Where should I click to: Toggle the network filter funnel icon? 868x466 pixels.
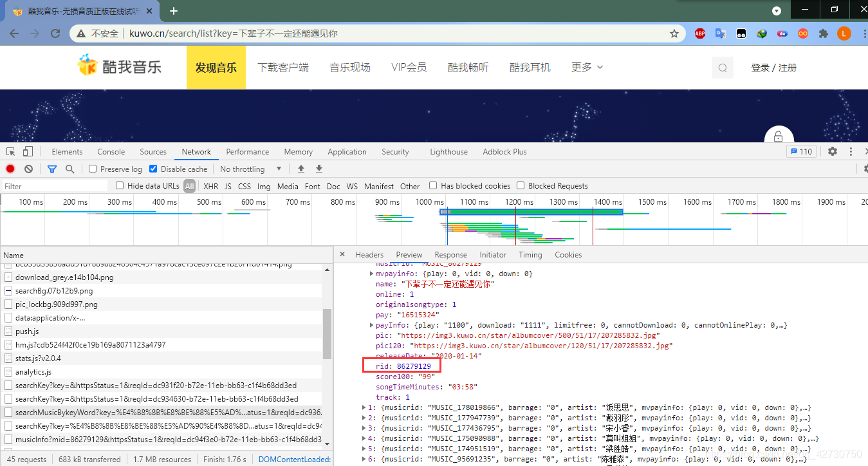click(52, 169)
